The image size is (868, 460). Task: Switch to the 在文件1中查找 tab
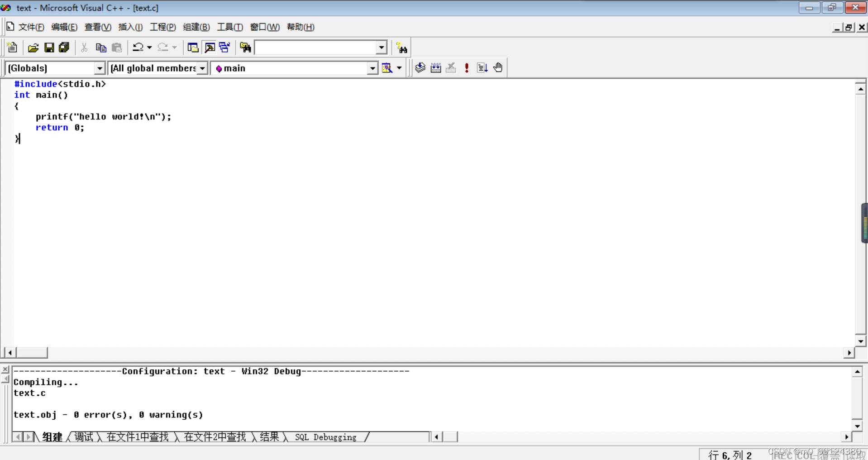coord(137,437)
